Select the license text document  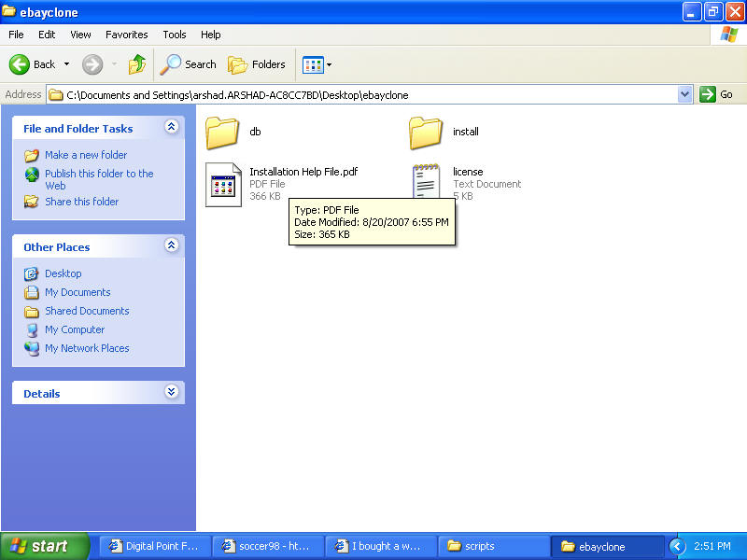426,183
